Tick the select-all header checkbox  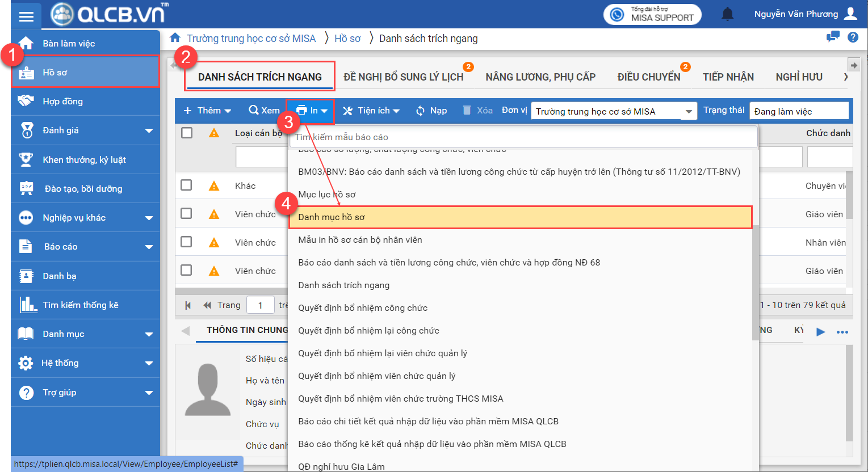pos(187,133)
